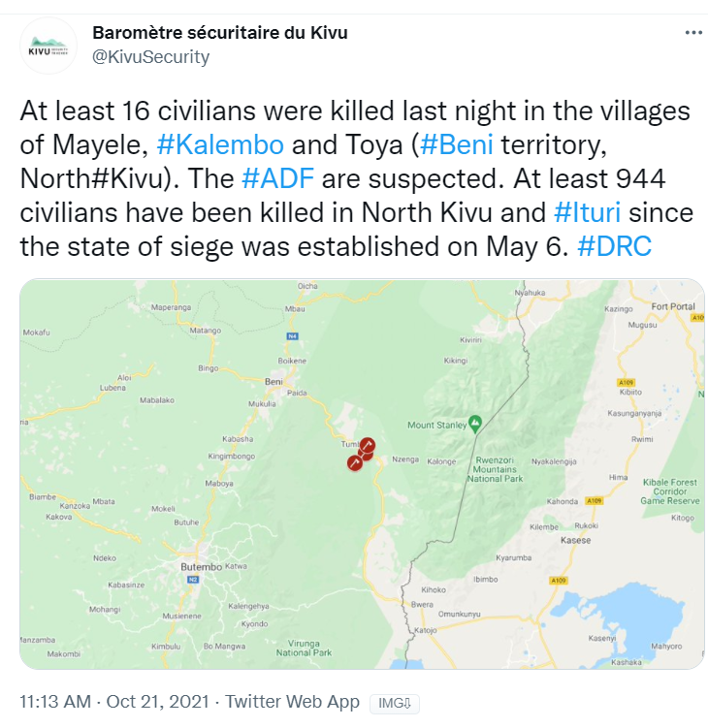Open the #DRC hashtag
Image resolution: width=708 pixels, height=728 pixels.
coord(615,246)
